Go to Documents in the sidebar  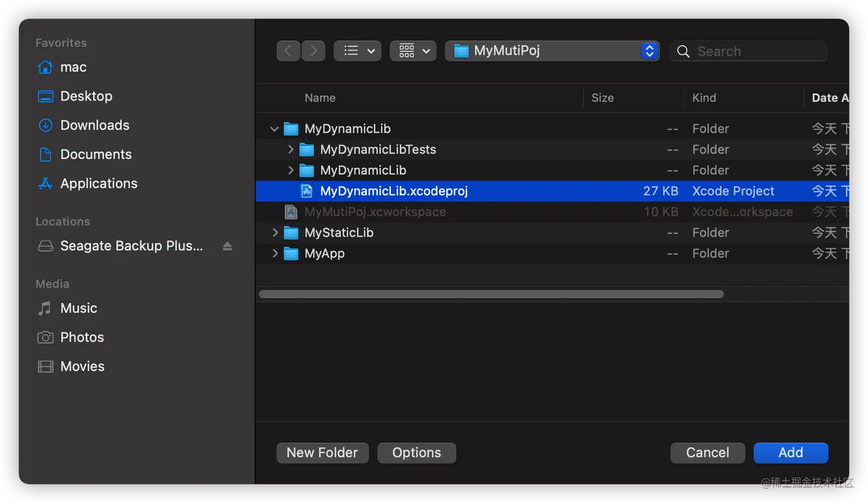click(96, 154)
